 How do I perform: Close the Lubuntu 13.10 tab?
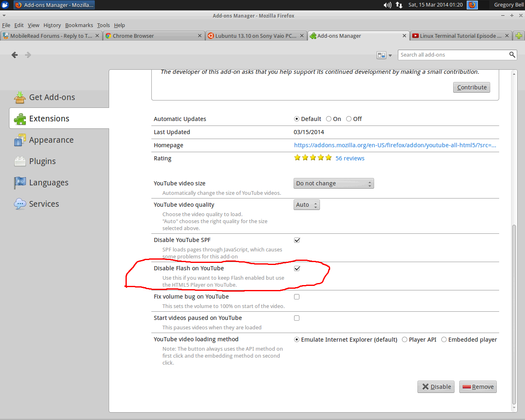[302, 36]
